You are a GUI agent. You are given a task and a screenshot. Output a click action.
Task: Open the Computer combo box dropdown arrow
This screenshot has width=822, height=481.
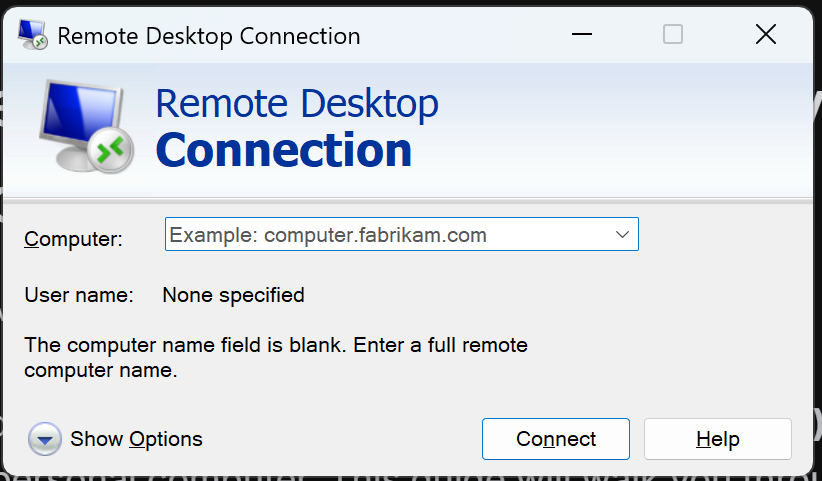[622, 234]
